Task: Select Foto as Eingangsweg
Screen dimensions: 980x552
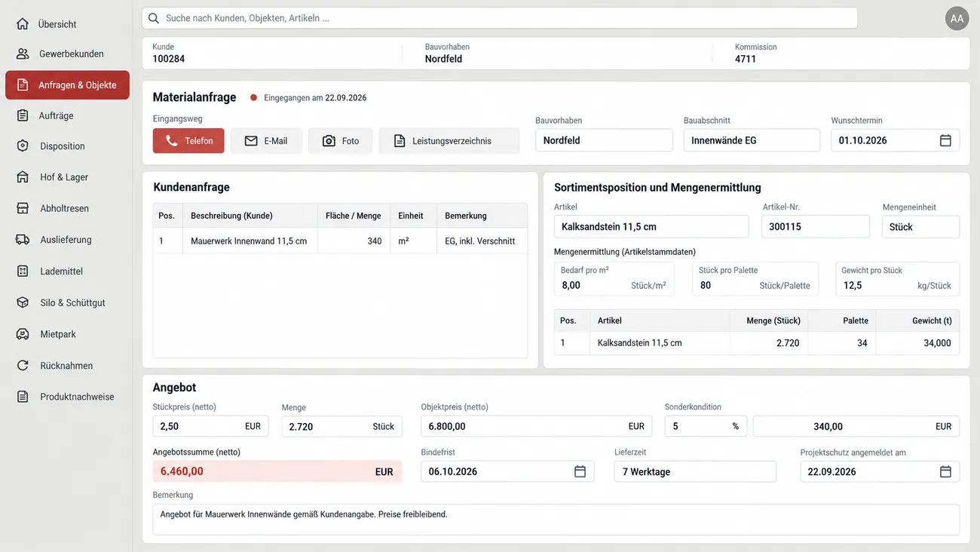Action: tap(340, 141)
